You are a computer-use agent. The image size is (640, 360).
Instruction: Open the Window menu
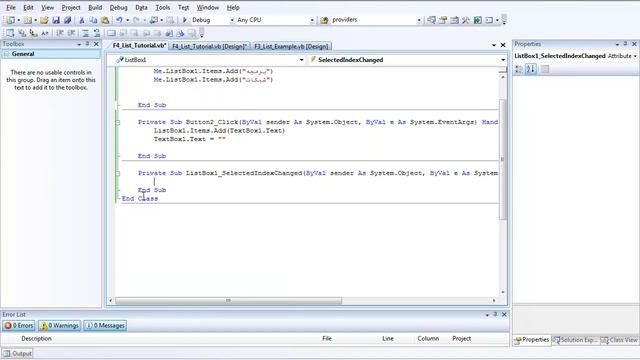point(208,7)
